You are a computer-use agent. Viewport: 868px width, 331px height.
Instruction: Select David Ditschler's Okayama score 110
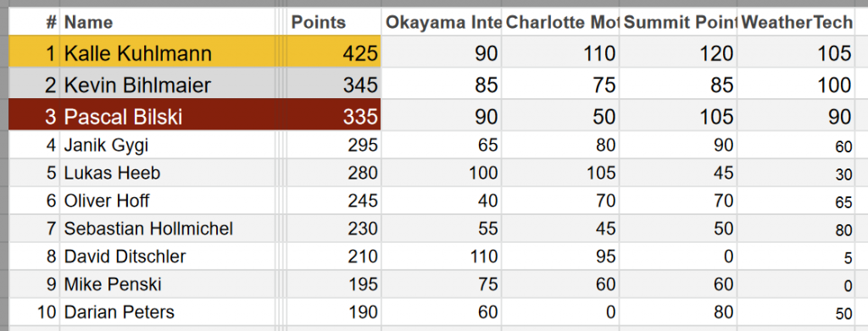point(441,256)
